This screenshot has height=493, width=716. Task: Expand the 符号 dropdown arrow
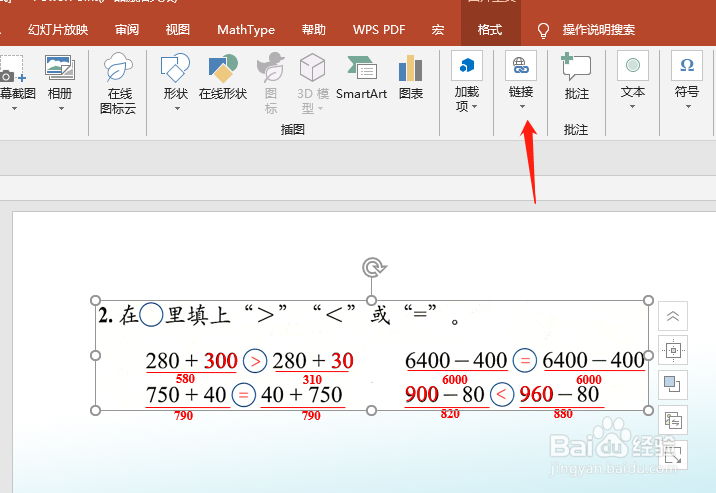(688, 107)
